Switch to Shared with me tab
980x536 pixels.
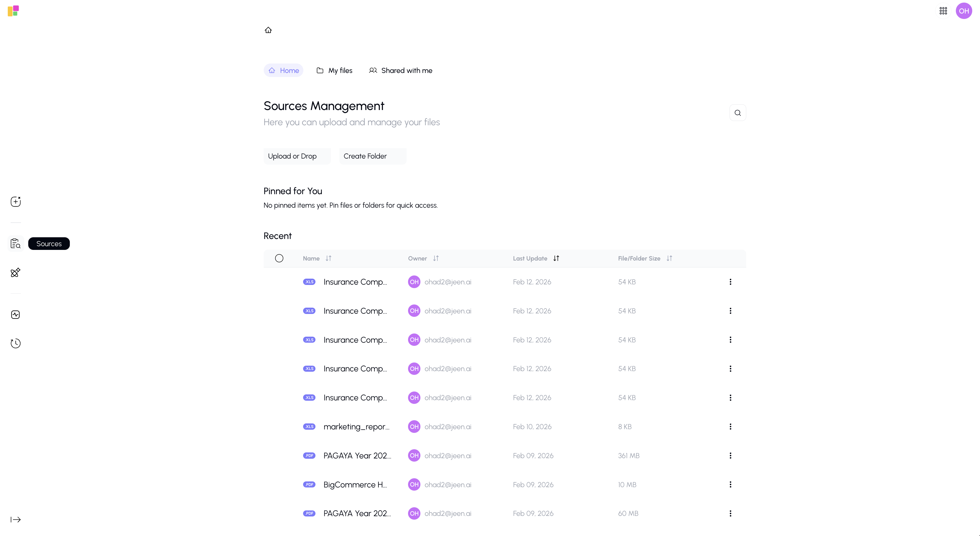pyautogui.click(x=401, y=70)
